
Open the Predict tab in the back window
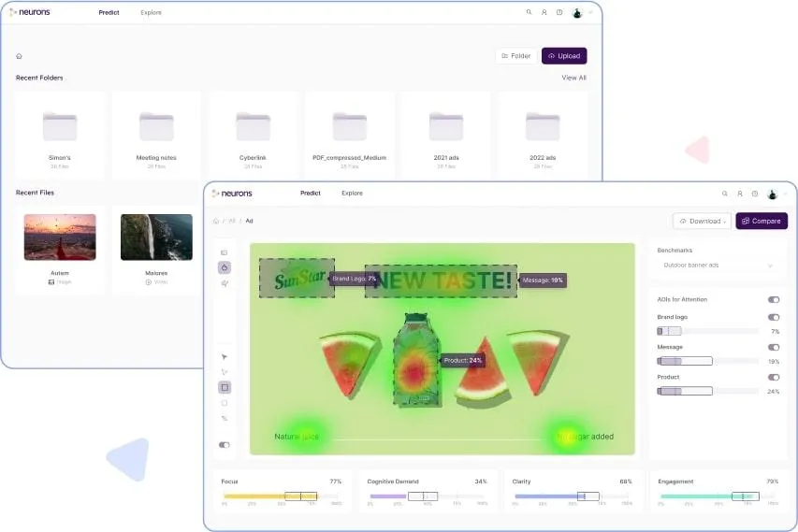[x=109, y=13]
